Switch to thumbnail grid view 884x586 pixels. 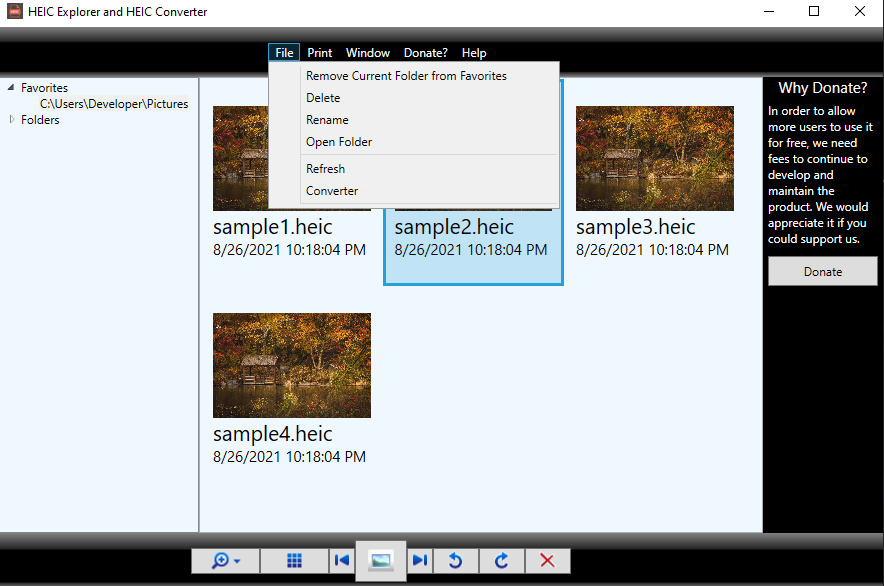(294, 561)
